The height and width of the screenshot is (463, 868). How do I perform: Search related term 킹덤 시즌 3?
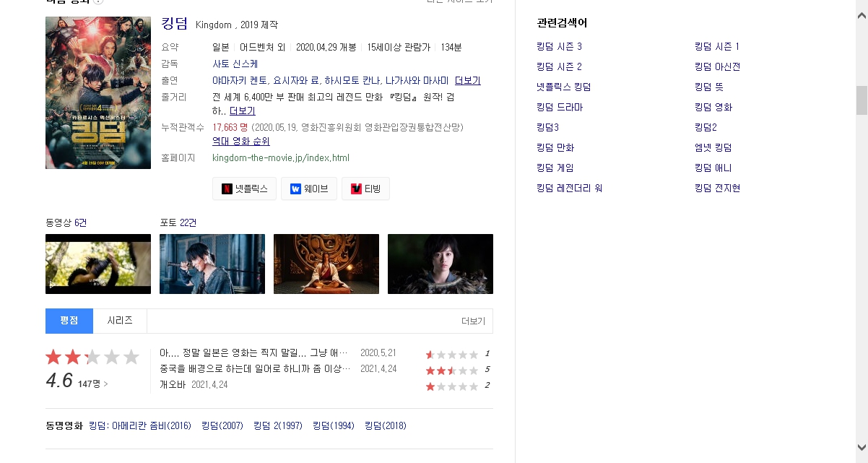point(560,47)
